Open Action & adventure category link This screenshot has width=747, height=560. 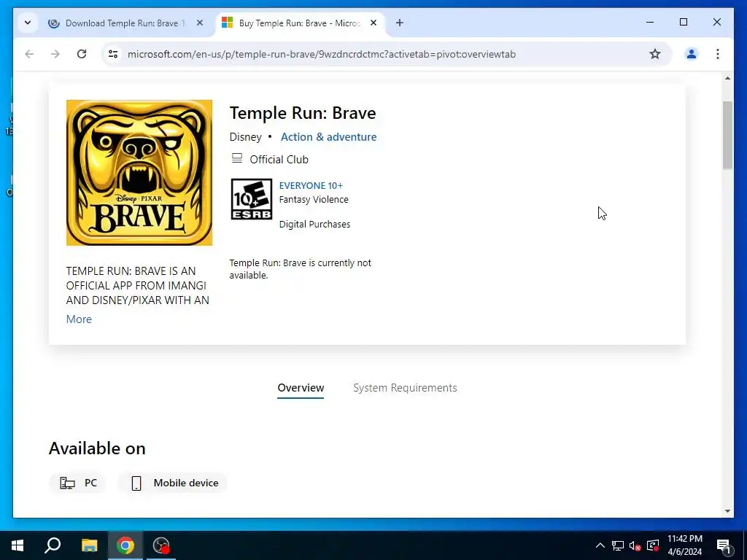[329, 136]
